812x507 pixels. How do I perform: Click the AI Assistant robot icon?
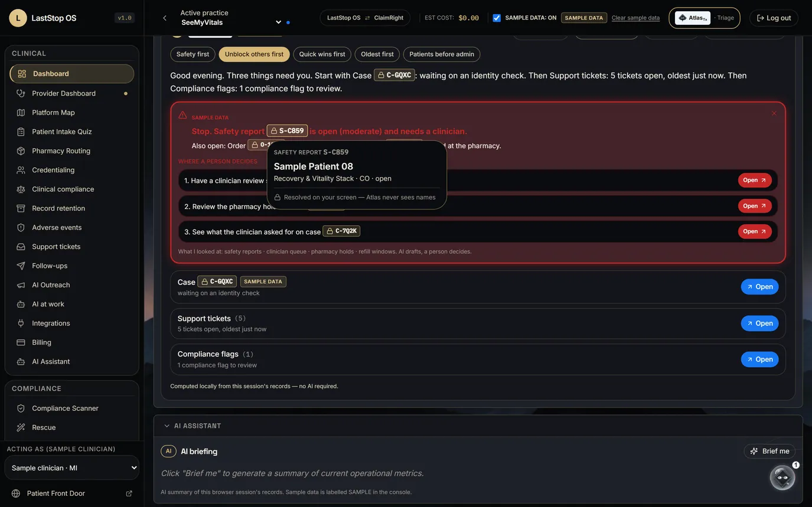[21, 362]
